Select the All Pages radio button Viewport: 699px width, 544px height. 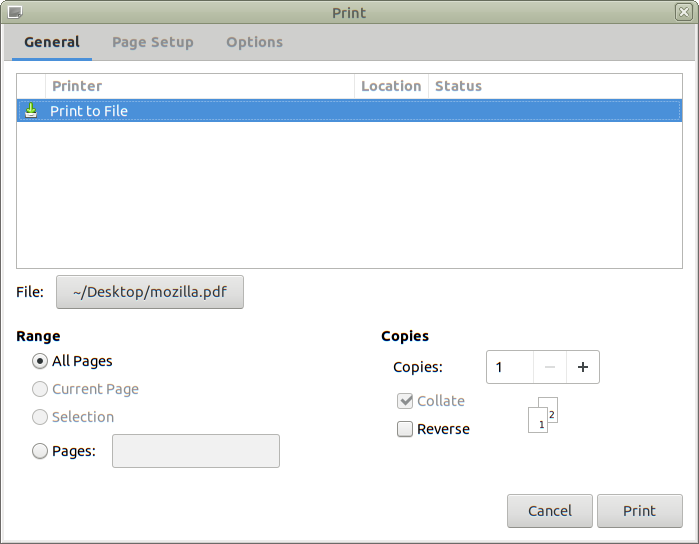click(x=40, y=361)
